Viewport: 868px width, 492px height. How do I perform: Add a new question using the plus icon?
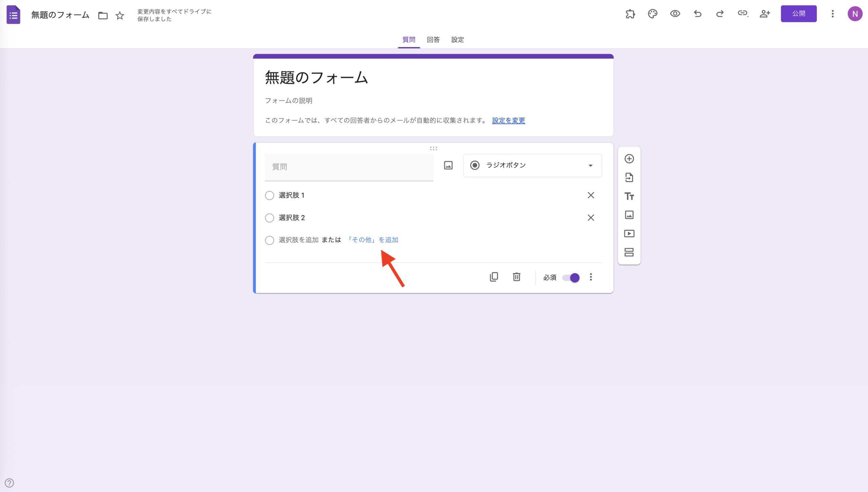click(629, 159)
